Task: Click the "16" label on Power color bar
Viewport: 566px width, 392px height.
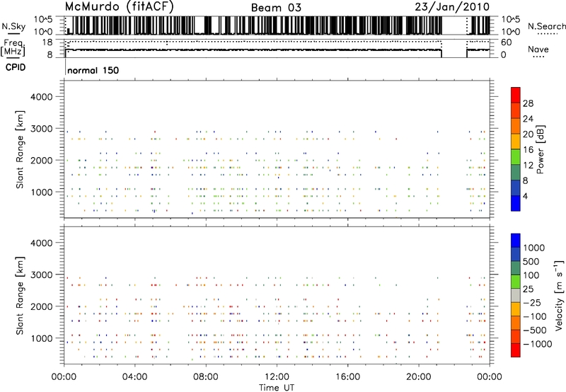Action: (x=528, y=150)
